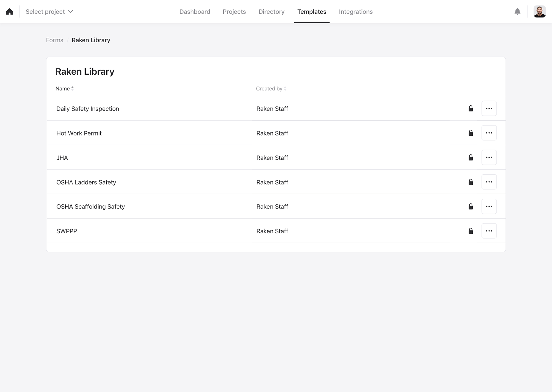Click the user profile avatar
The image size is (552, 392).
click(x=539, y=11)
